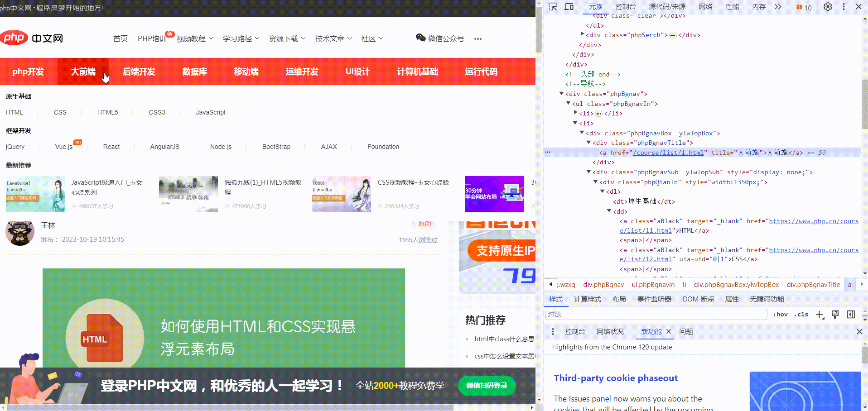The height and width of the screenshot is (411, 868).
Task: Toggle the .cls class editor
Action: point(801,315)
